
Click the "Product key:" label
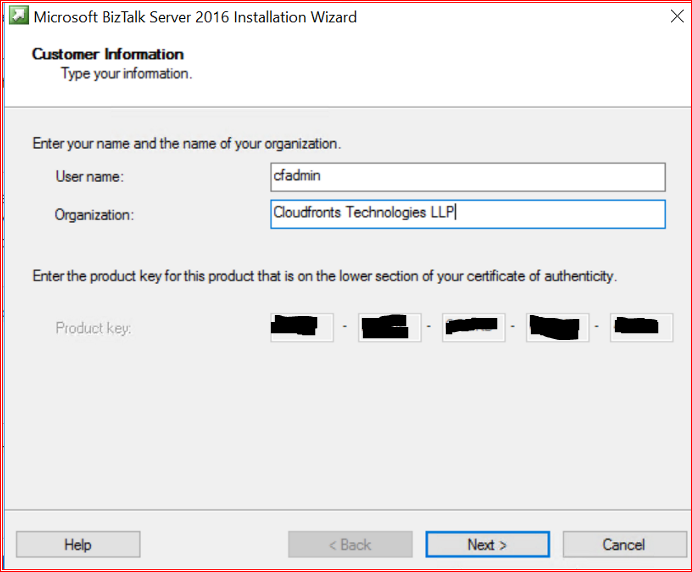[x=93, y=328]
